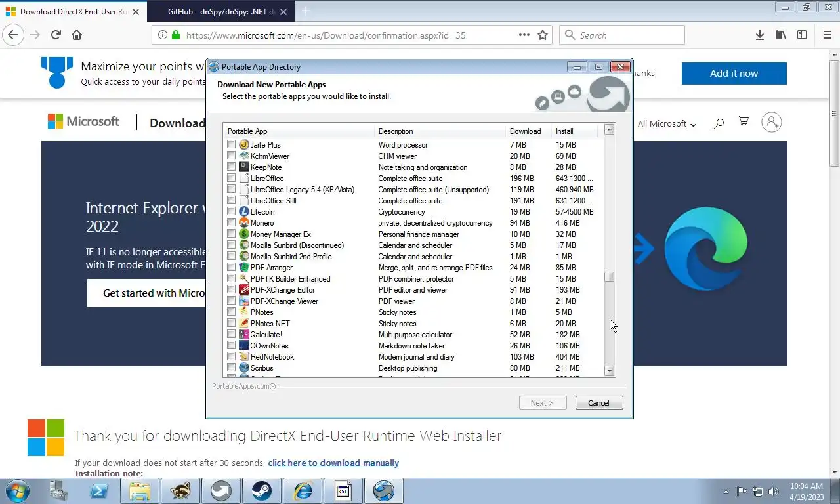
Task: Open a new browser tab
Action: click(x=305, y=11)
